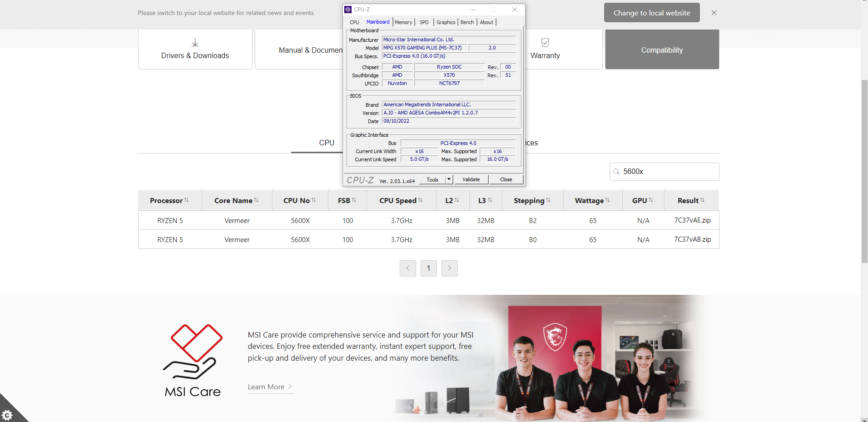
Task: Open the Bench tab in CPU-Z
Action: point(467,22)
